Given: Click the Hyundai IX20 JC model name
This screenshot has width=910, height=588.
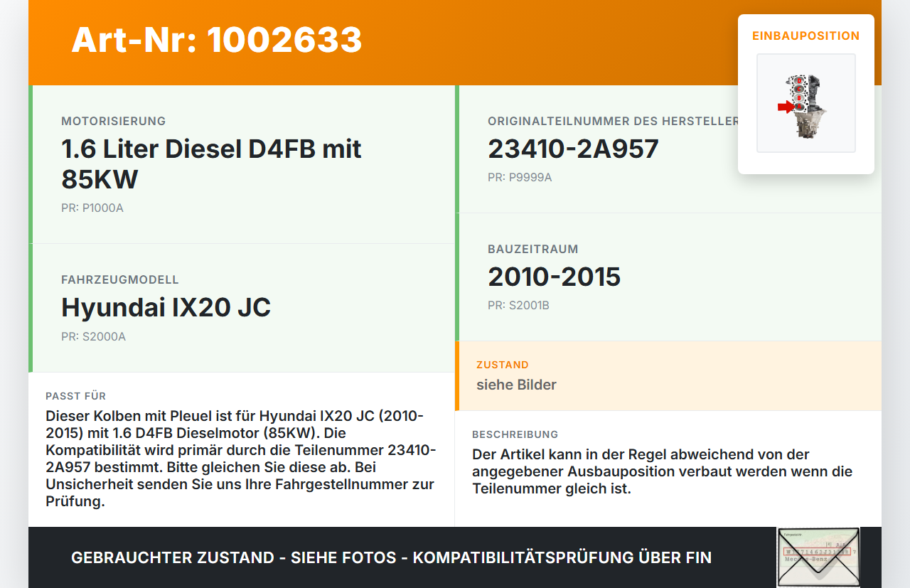Looking at the screenshot, I should [x=166, y=307].
